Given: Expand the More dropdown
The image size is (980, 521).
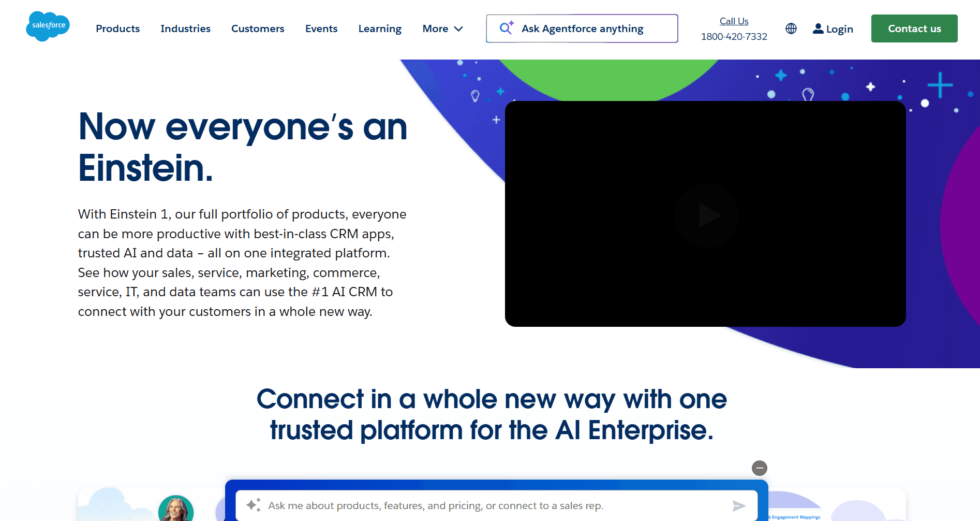Looking at the screenshot, I should click(442, 28).
